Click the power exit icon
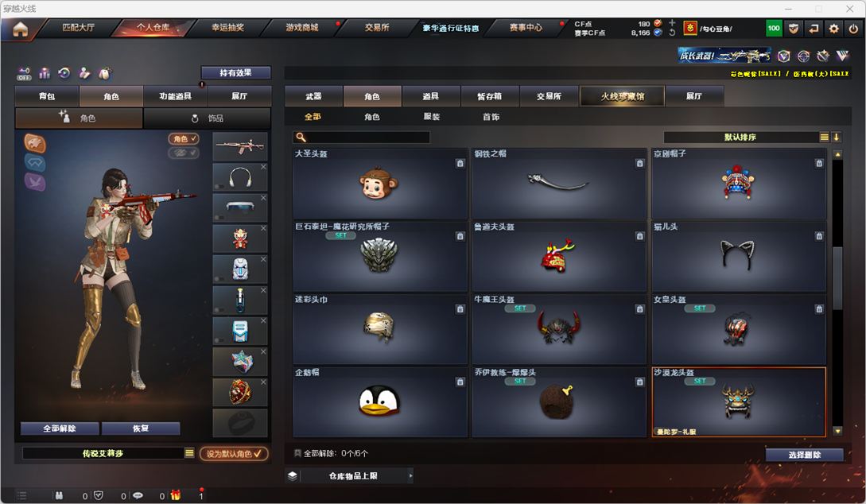This screenshot has width=866, height=504. click(853, 28)
